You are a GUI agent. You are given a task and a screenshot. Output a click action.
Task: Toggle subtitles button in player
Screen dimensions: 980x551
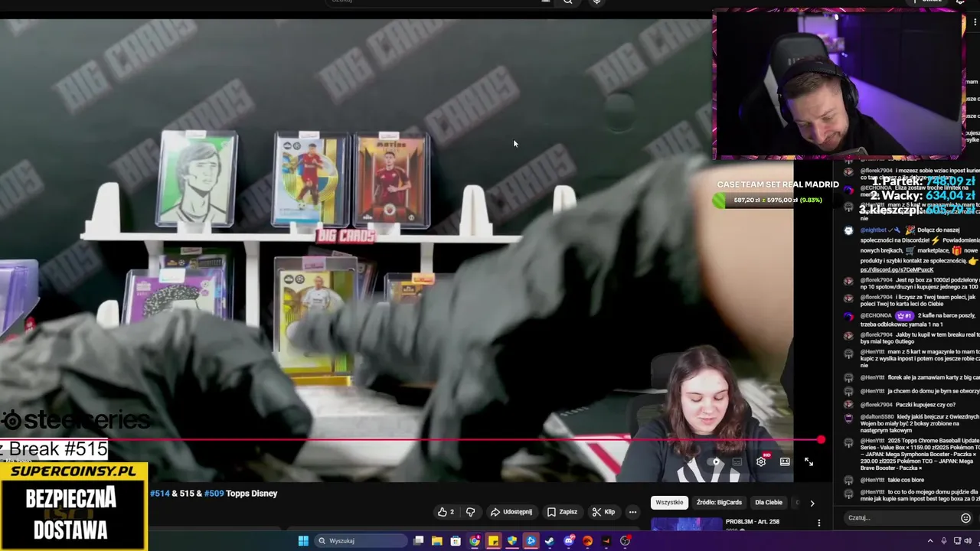pos(737,461)
